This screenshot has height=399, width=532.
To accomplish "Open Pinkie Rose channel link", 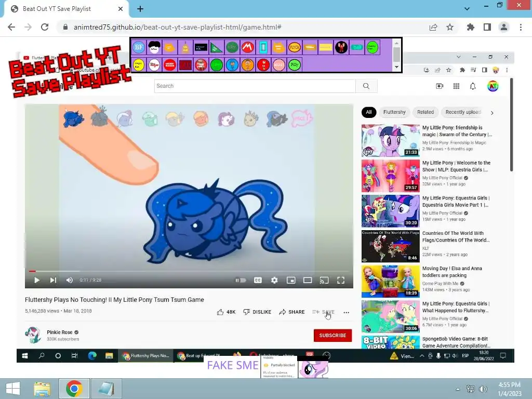I will coord(59,332).
